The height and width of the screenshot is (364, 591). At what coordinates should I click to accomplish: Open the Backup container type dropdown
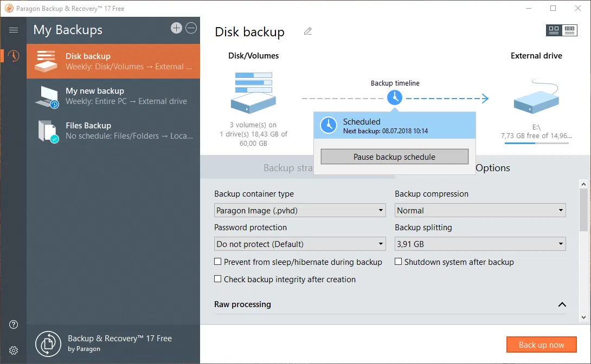click(x=300, y=211)
